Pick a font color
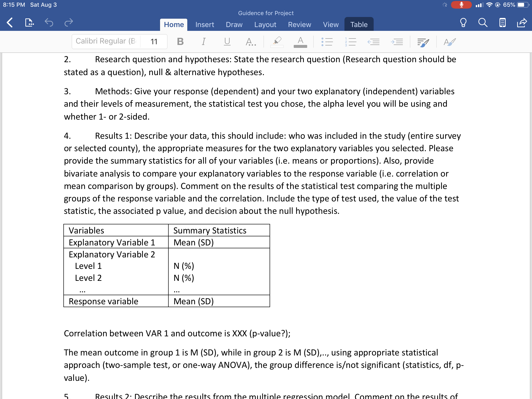Image resolution: width=532 pixels, height=399 pixels. click(x=300, y=42)
